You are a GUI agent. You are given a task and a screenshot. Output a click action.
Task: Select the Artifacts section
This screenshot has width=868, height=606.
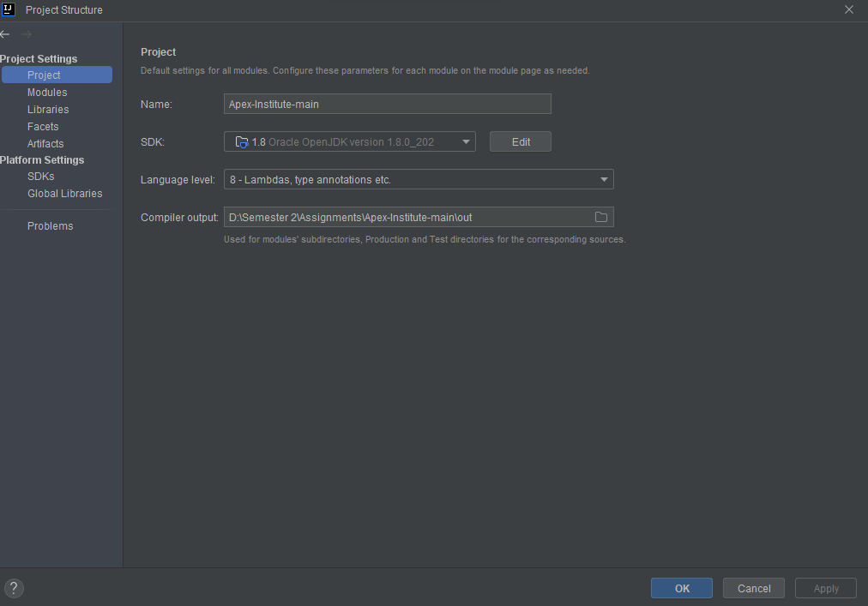click(x=45, y=143)
